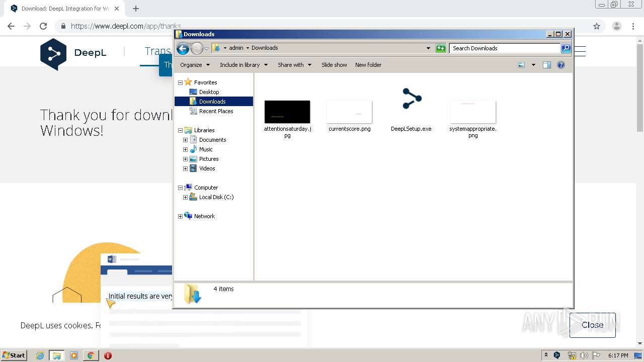Expand the Pictures library node
The height and width of the screenshot is (362, 644).
(x=185, y=159)
